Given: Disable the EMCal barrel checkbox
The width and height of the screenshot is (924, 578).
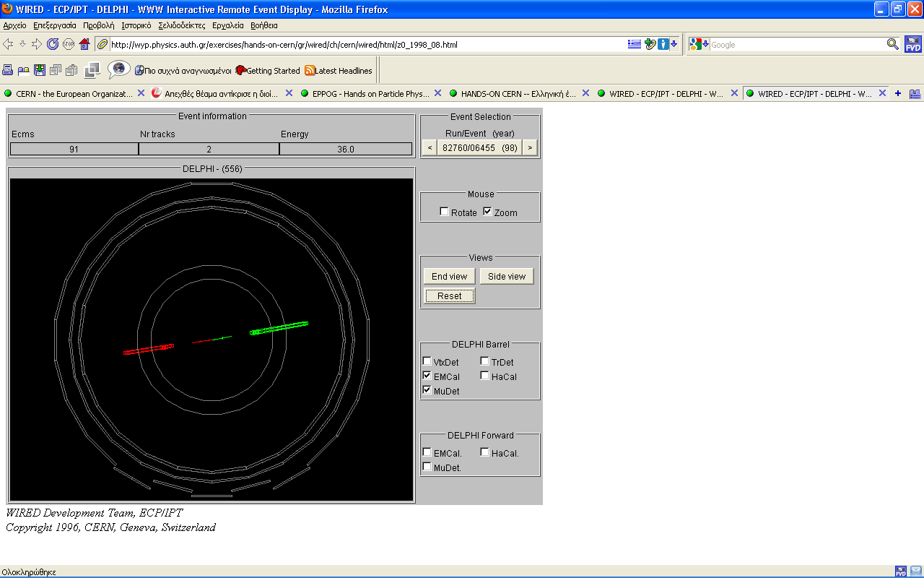Looking at the screenshot, I should tap(427, 376).
